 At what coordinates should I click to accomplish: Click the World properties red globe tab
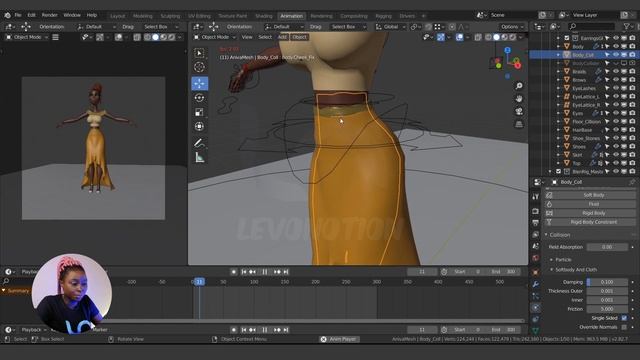coord(536,258)
